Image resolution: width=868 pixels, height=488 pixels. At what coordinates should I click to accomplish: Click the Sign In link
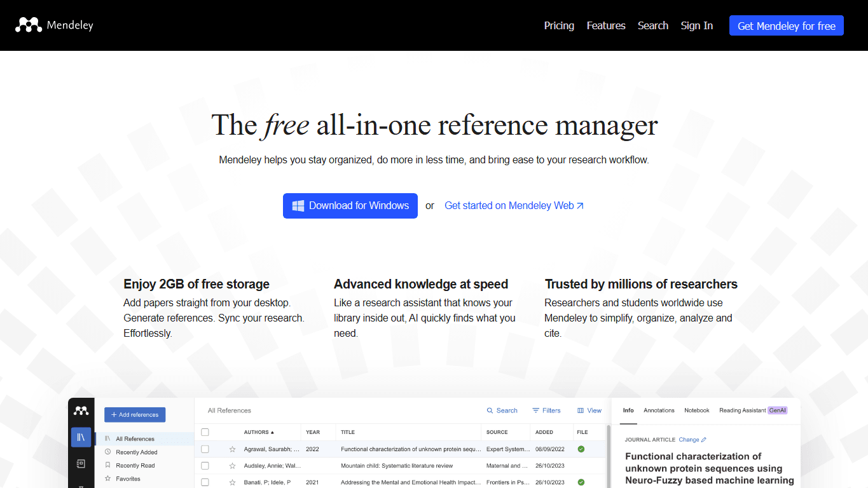coord(697,25)
